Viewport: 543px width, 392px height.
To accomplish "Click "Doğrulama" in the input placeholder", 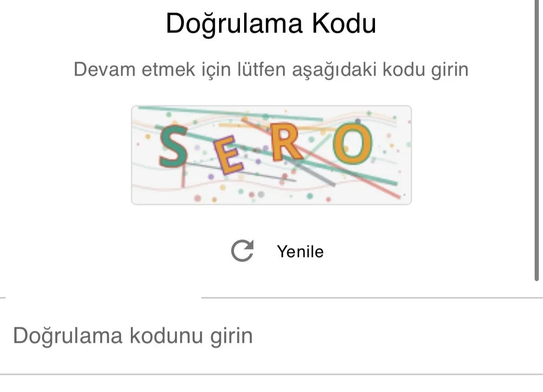I will point(68,336).
